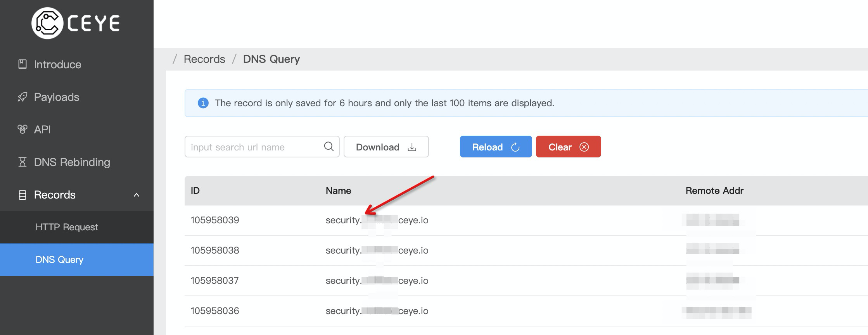Image resolution: width=868 pixels, height=335 pixels.
Task: Click the DNS Rebinding hourglass icon
Action: click(22, 162)
